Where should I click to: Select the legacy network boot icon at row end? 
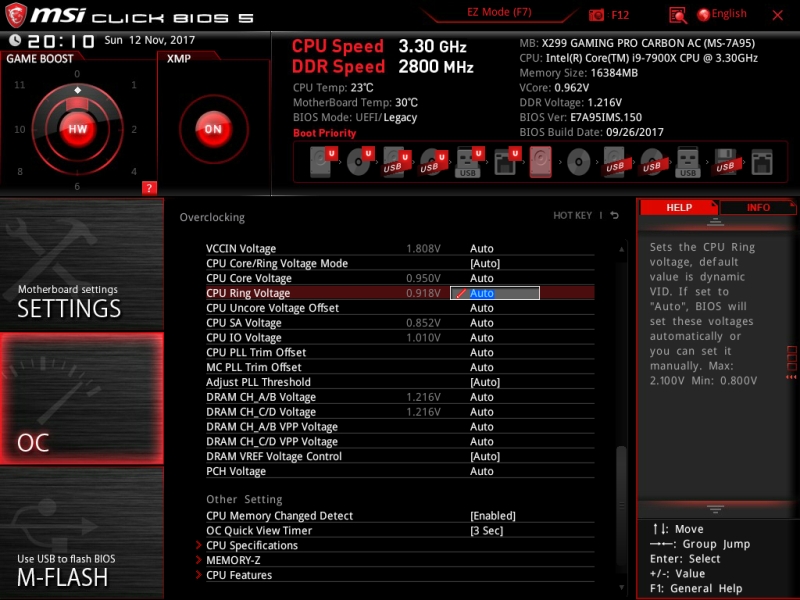pyautogui.click(x=762, y=162)
